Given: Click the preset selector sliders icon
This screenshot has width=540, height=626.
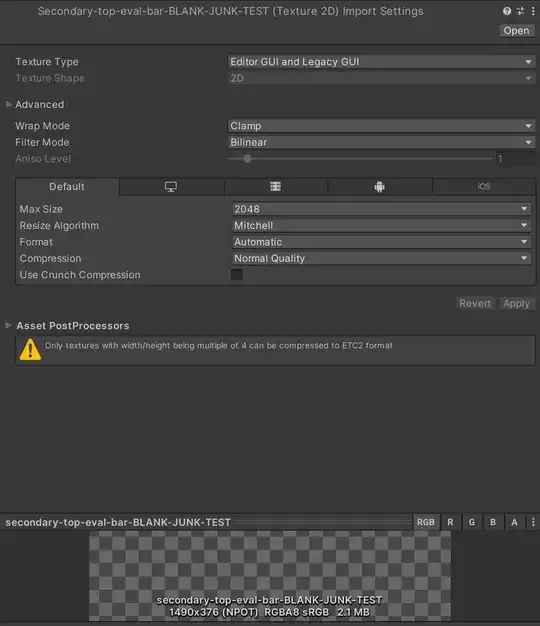Looking at the screenshot, I should point(520,11).
